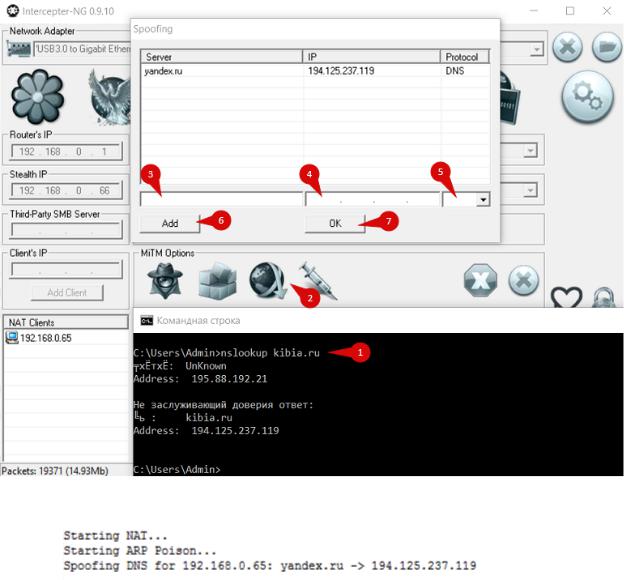Click the Server name input field
The image size is (624, 580).
click(x=221, y=199)
